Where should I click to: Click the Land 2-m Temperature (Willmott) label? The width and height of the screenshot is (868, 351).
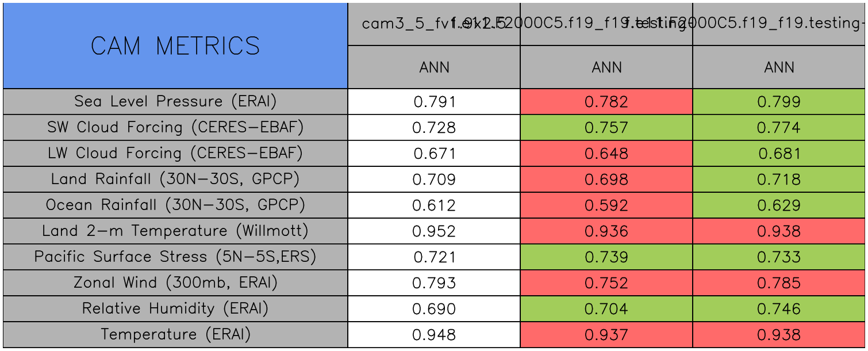175,231
